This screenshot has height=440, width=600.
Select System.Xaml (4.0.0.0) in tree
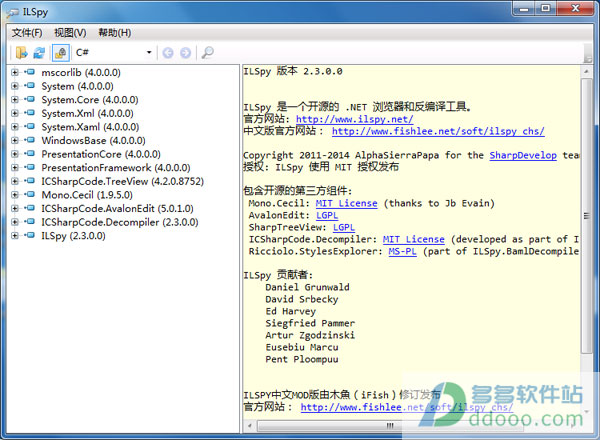pos(90,127)
